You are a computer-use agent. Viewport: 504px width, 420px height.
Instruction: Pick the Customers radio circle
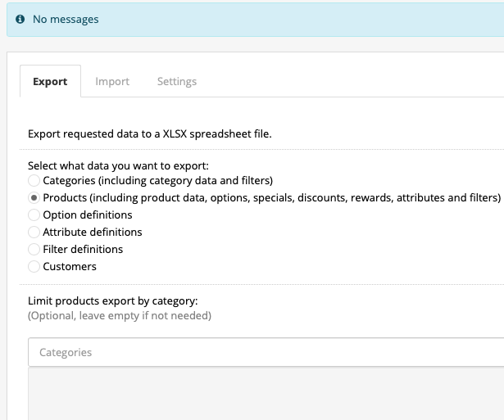34,267
